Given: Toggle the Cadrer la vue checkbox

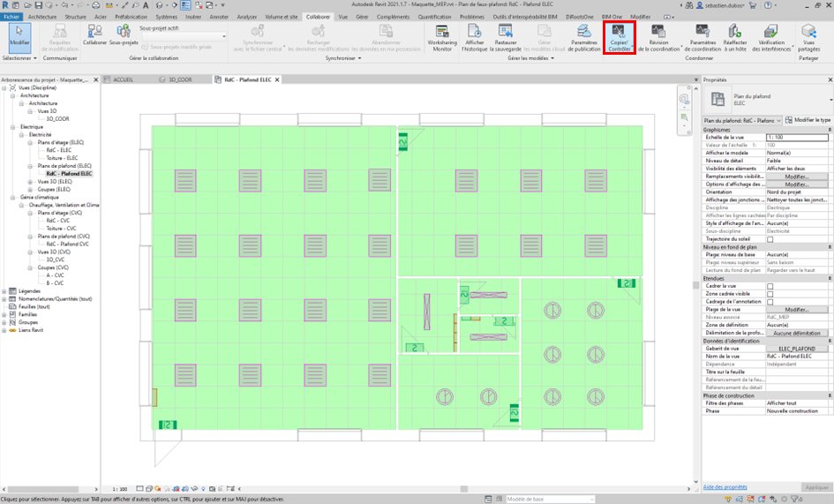Looking at the screenshot, I should [x=770, y=286].
